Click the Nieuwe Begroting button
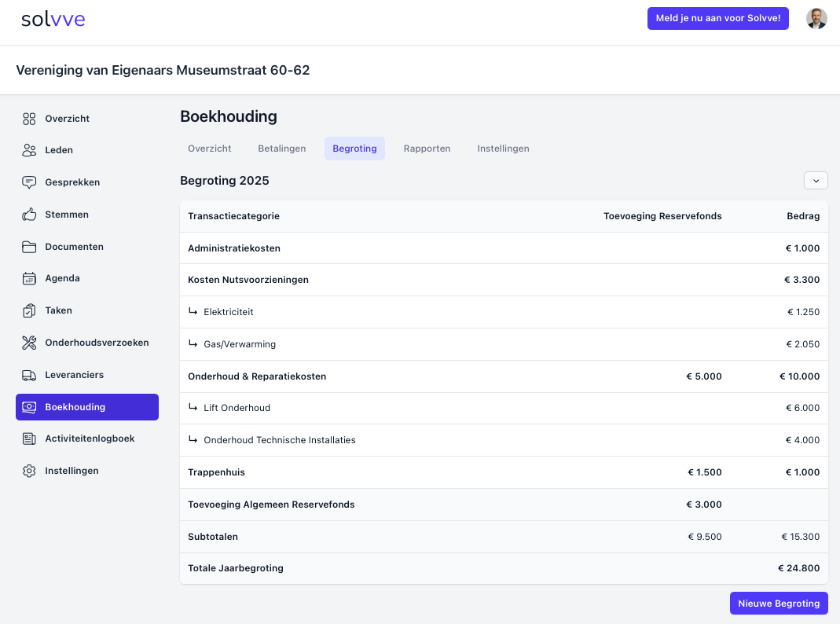 pyautogui.click(x=779, y=604)
